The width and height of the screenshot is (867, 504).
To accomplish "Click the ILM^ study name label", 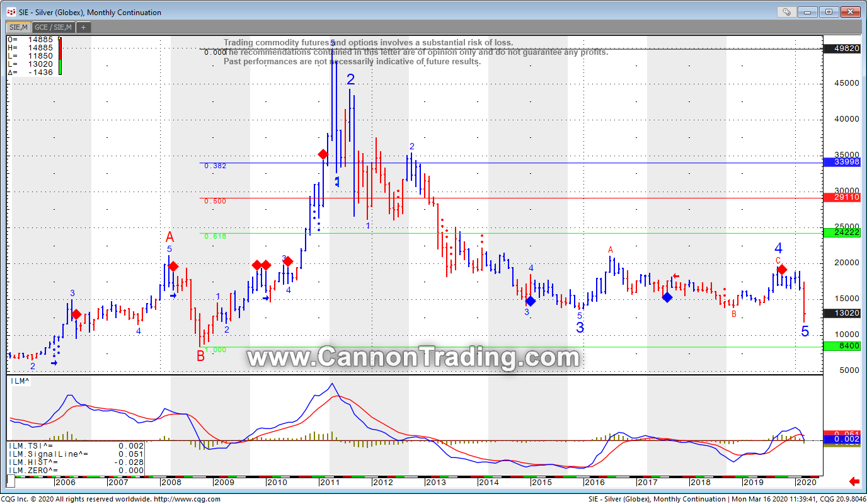I will pyautogui.click(x=21, y=381).
